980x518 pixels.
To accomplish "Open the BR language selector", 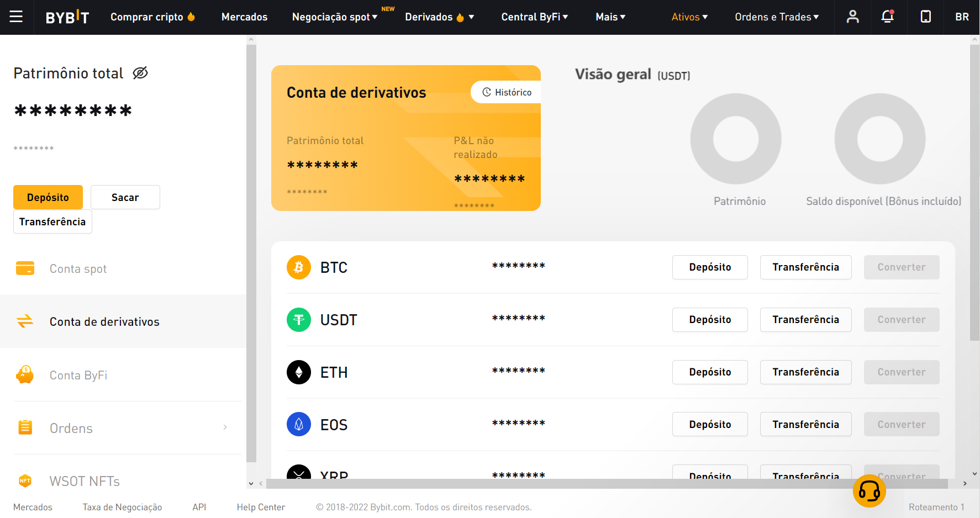I will (x=962, y=17).
